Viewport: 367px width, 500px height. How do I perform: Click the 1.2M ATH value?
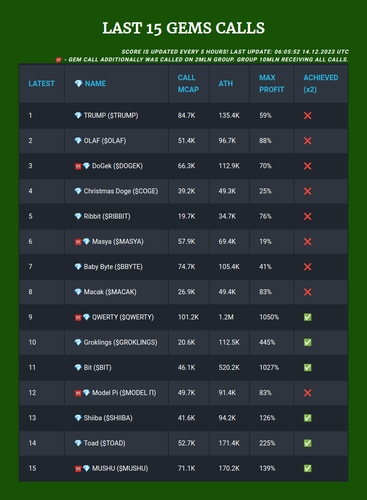click(226, 317)
